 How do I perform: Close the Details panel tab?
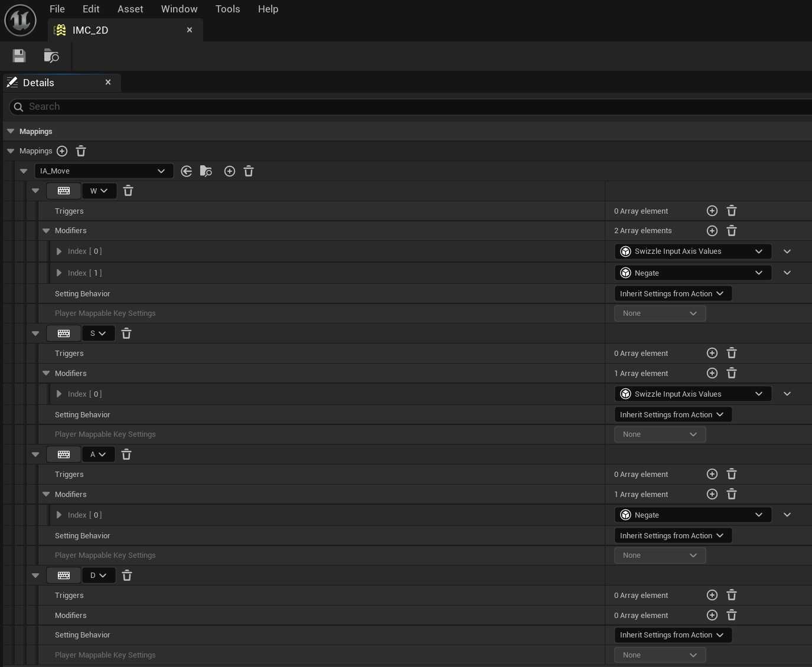(x=108, y=83)
